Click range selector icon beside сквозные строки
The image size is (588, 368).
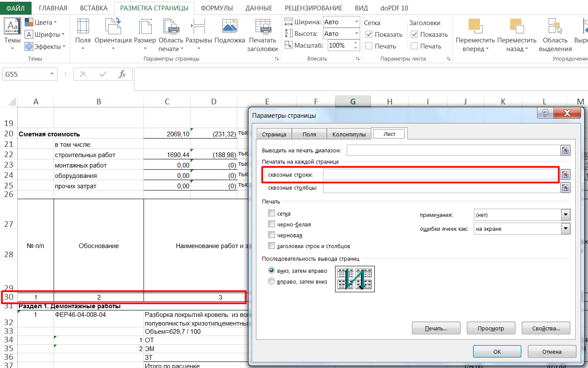[x=565, y=175]
